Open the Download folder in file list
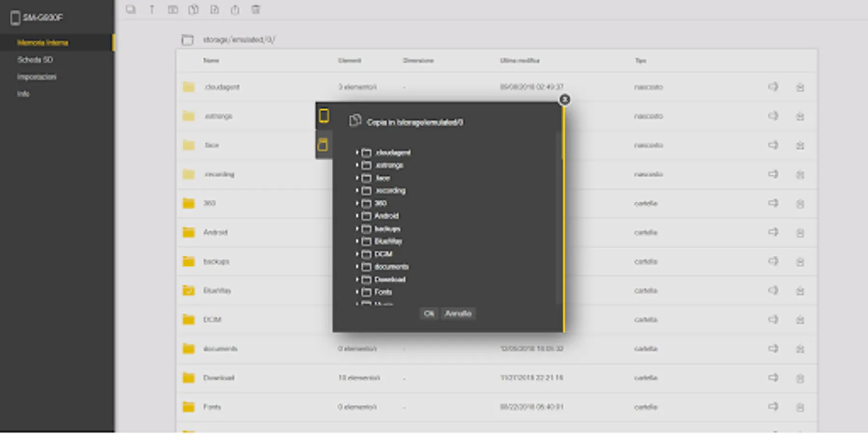This screenshot has height=434, width=868. coord(218,378)
